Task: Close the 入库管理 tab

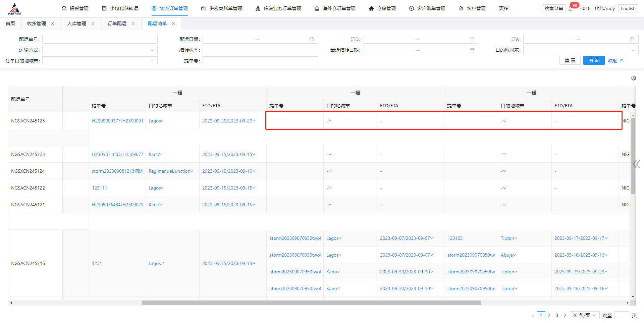Action: tap(93, 23)
